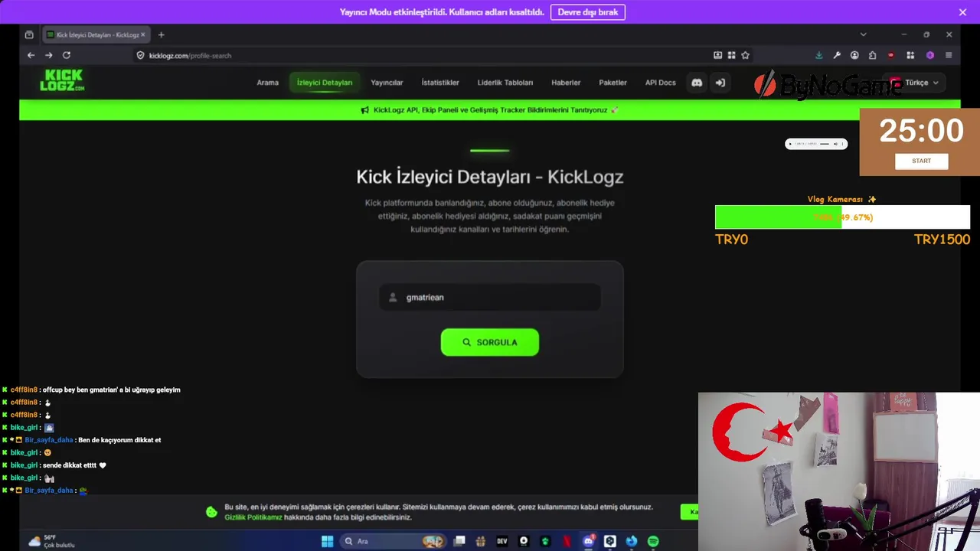Viewport: 980px width, 551px height.
Task: Click the green KickLogz API announcement banner
Action: point(489,110)
